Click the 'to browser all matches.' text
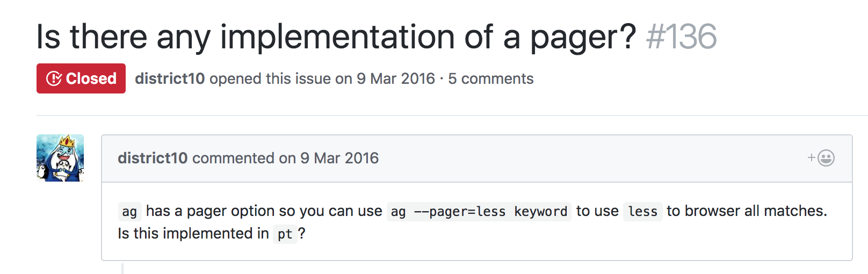Screen dimensions: 868x274 (747, 211)
